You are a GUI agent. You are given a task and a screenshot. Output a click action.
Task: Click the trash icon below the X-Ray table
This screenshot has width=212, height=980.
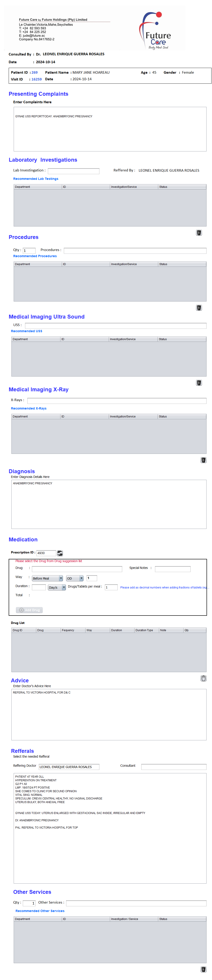[203, 460]
